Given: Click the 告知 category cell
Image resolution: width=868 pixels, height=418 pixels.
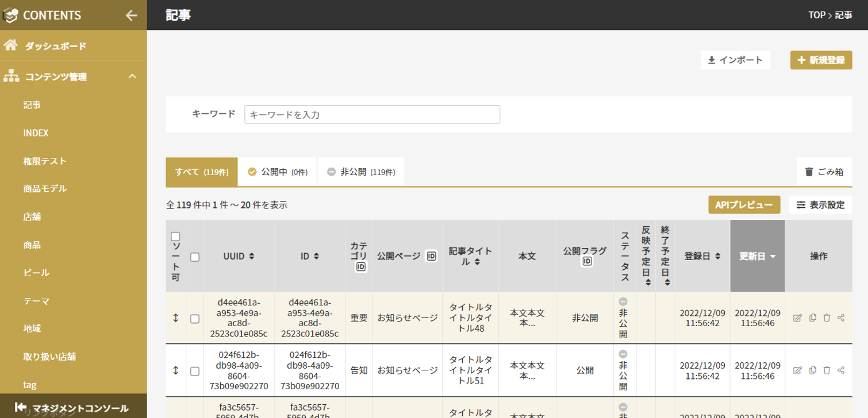Looking at the screenshot, I should coord(359,370).
